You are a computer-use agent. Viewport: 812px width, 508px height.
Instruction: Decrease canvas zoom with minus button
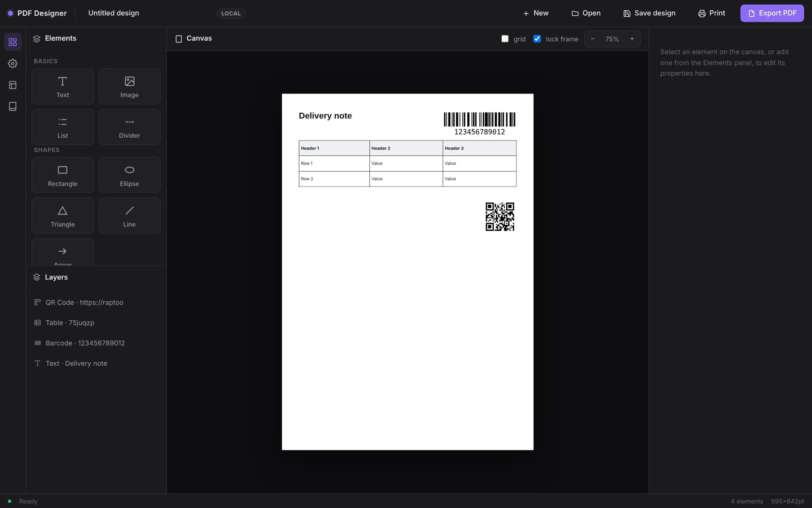[593, 39]
